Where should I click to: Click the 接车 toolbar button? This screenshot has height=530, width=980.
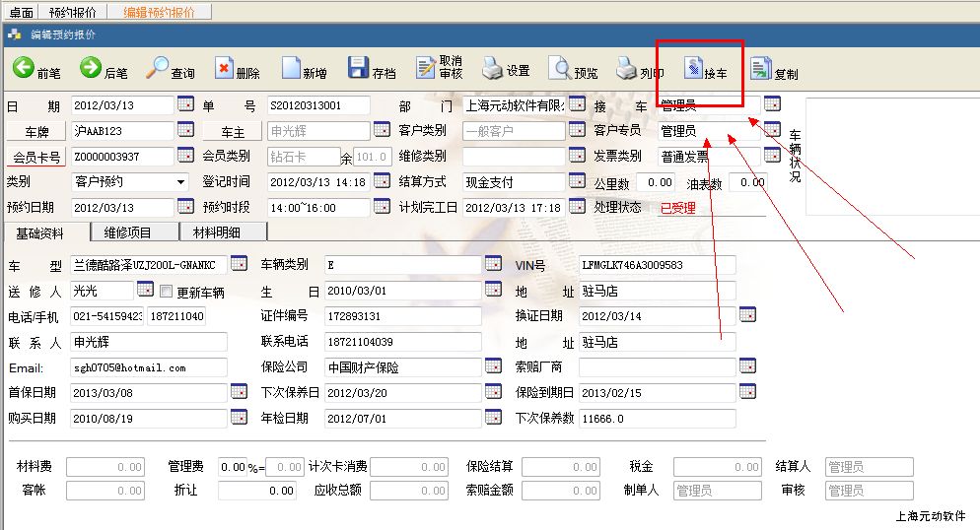click(696, 69)
